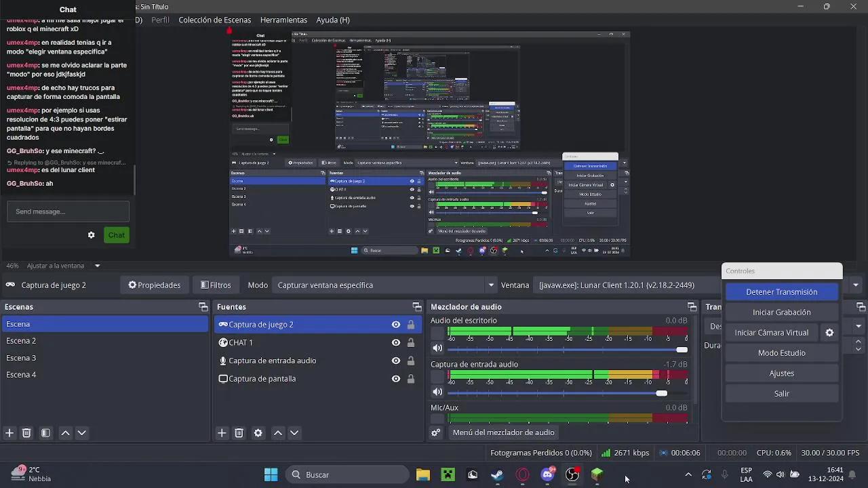
Task: Click Menú del mezclador de audio
Action: click(x=503, y=432)
